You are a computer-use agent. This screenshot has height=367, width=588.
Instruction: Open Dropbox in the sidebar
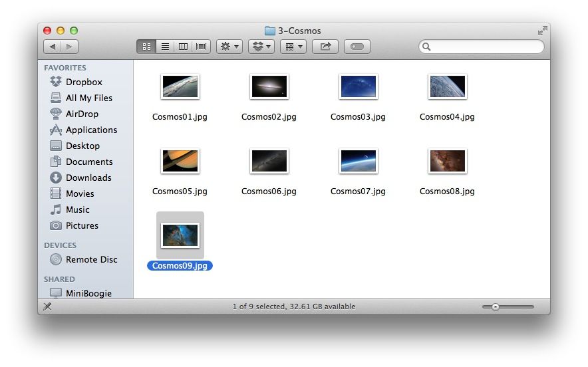point(83,82)
